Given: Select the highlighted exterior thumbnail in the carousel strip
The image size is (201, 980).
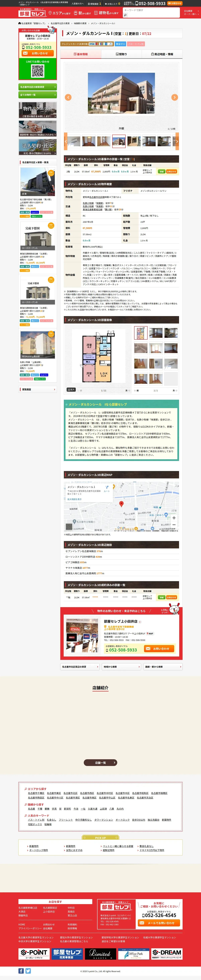Looking at the screenshot, I should [x=119, y=141].
